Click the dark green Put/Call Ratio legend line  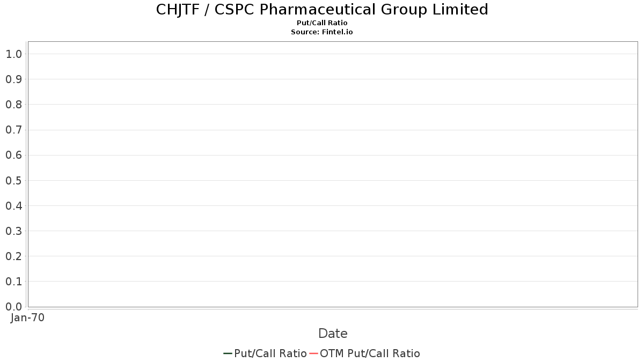(x=228, y=353)
